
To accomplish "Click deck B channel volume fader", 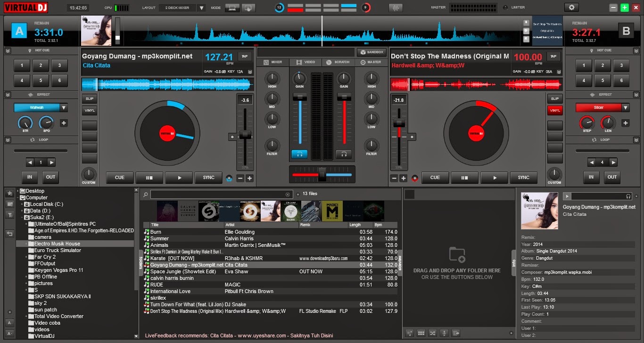I will [344, 96].
